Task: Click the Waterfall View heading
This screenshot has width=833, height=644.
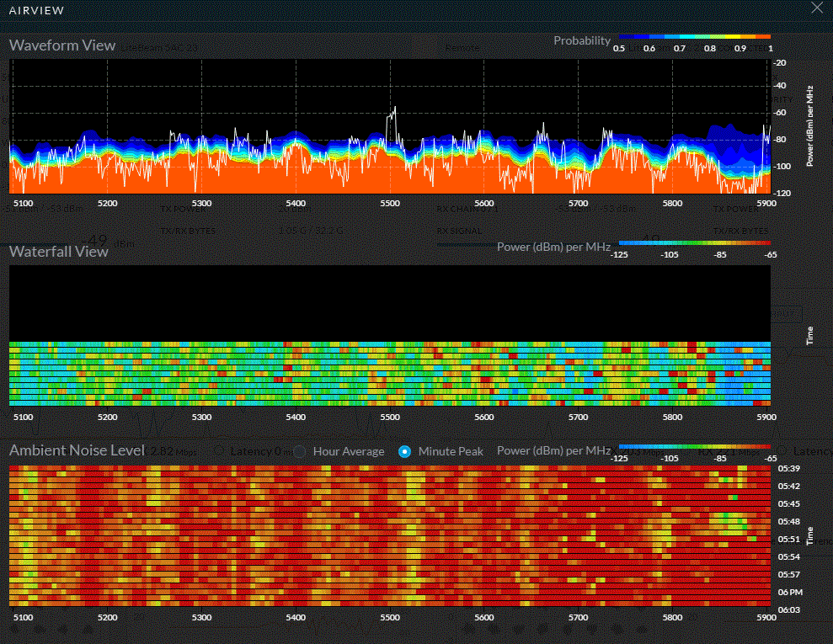Action: 59,251
